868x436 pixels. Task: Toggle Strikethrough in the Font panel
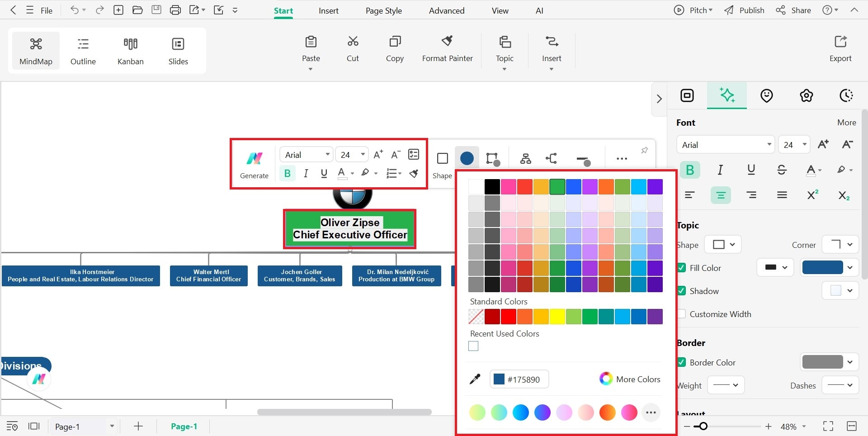point(782,170)
